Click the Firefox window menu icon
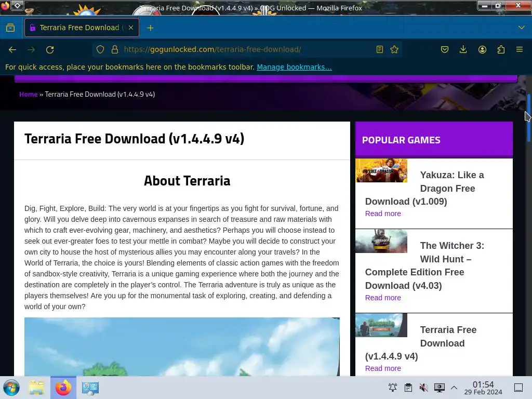The image size is (532, 399). coord(5,5)
